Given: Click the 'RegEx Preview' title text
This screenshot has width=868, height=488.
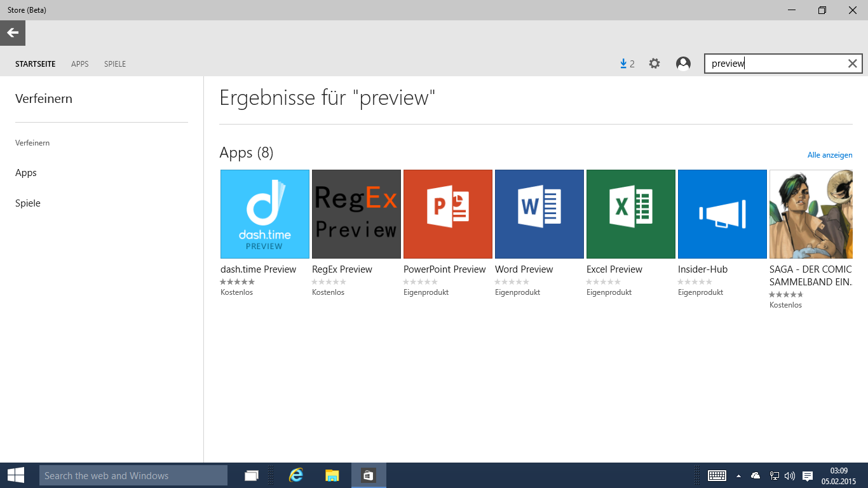Looking at the screenshot, I should click(342, 269).
